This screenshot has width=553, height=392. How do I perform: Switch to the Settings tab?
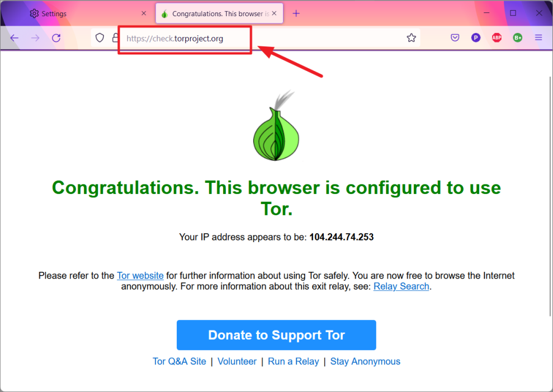pyautogui.click(x=83, y=13)
